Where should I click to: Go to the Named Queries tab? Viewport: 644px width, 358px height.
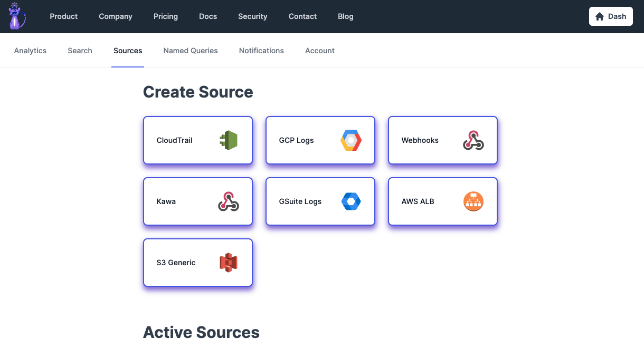coord(191,51)
